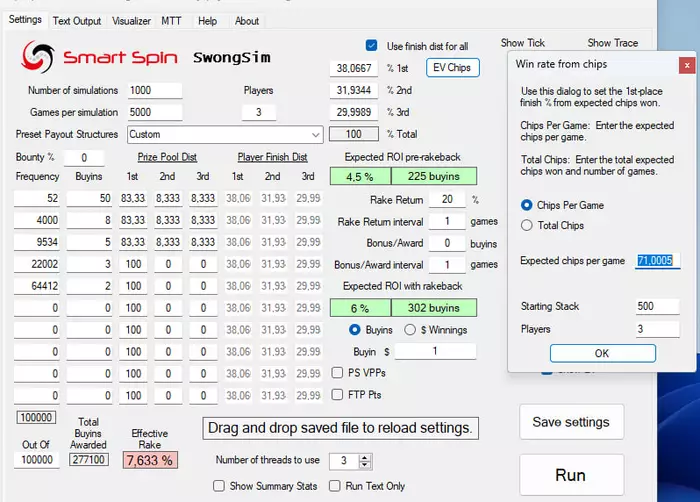This screenshot has height=502, width=700.
Task: Select the Chips Per Game radio option
Action: tap(526, 205)
